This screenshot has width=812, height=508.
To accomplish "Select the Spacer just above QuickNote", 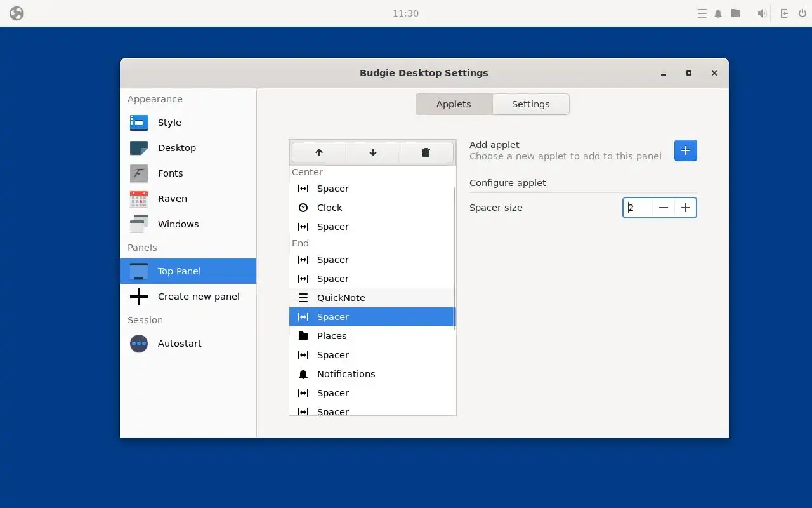I will tap(372, 279).
